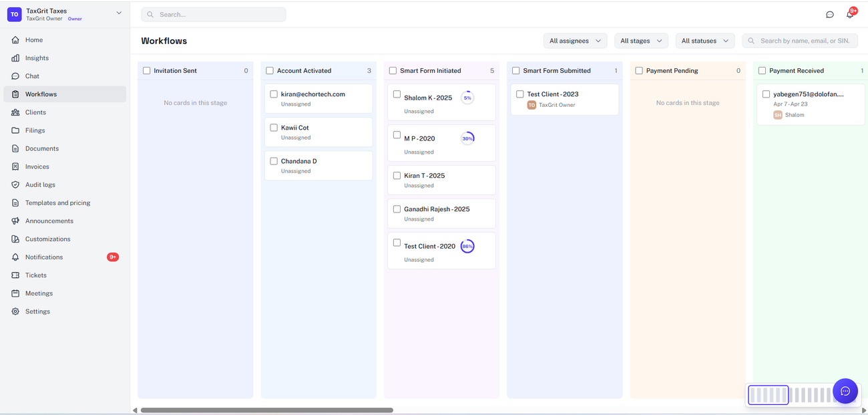Open the Invoices icon in sidebar
This screenshot has height=415, width=868.
coord(15,166)
